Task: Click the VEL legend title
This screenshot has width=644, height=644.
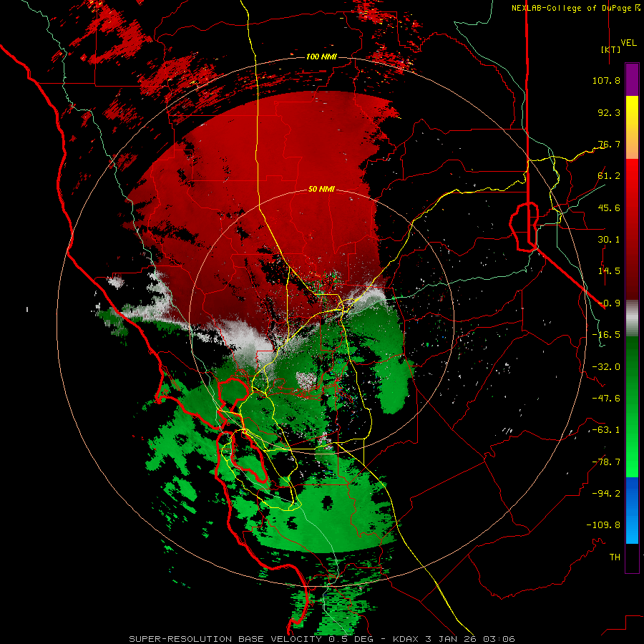Action: click(628, 43)
